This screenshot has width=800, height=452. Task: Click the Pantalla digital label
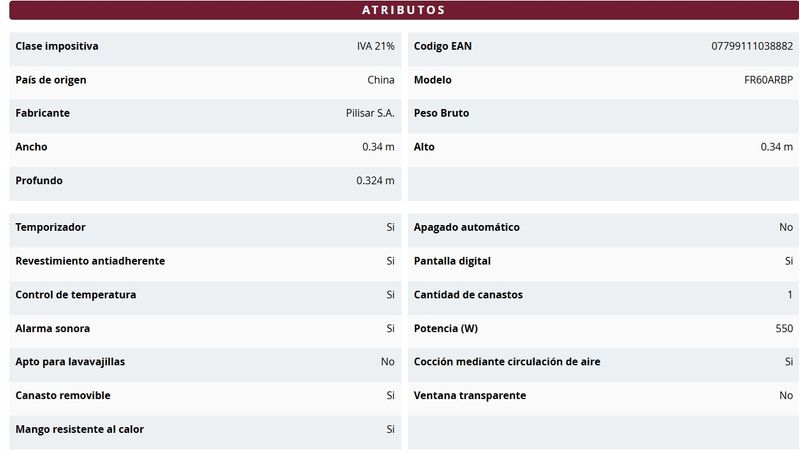click(452, 261)
